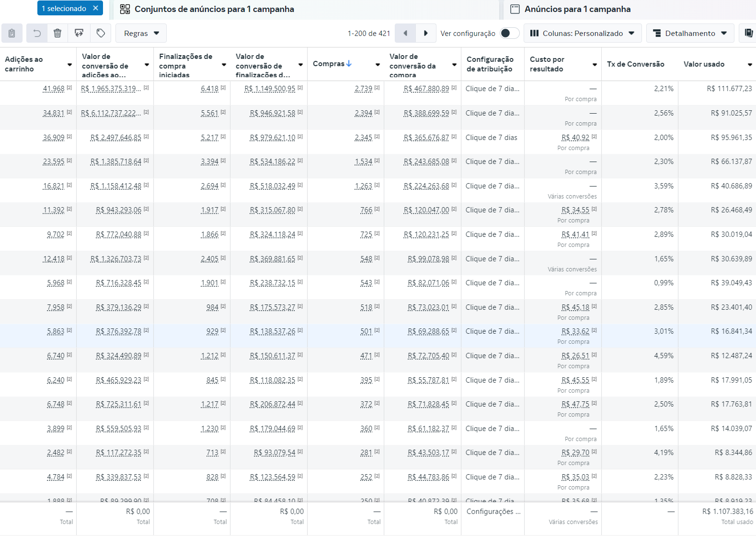
Task: Open the Regras dropdown
Action: point(141,33)
